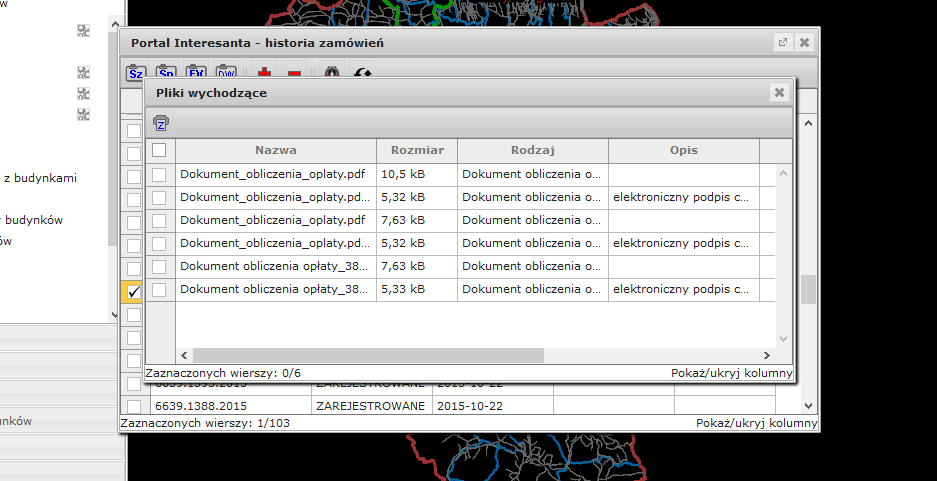Viewport: 937px width, 481px height.
Task: Click the FV clipboard toolbar icon
Action: click(x=196, y=72)
